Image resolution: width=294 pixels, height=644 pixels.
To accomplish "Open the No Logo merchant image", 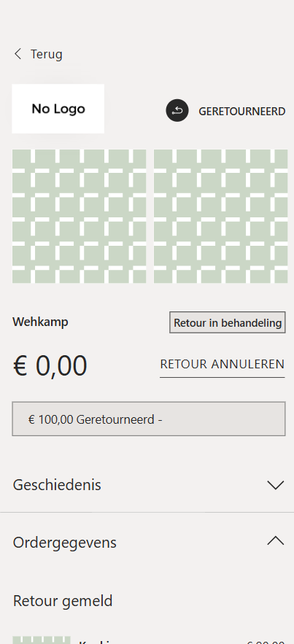I will point(58,109).
